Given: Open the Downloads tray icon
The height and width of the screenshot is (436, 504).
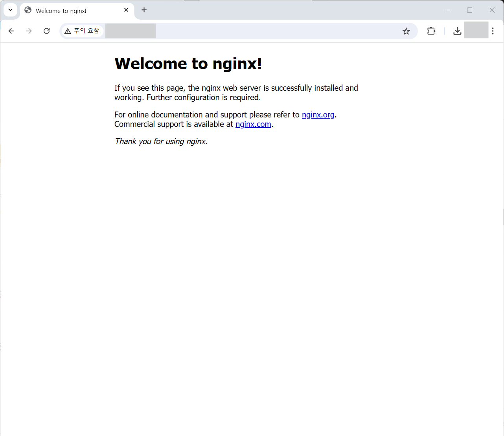Looking at the screenshot, I should (457, 31).
